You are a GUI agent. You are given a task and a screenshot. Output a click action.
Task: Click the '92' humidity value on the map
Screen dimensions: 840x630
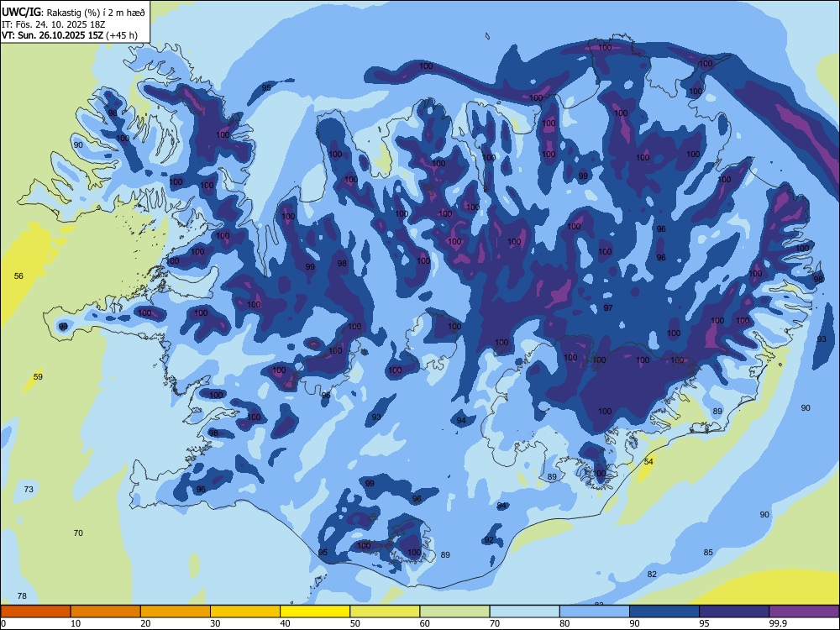click(489, 539)
